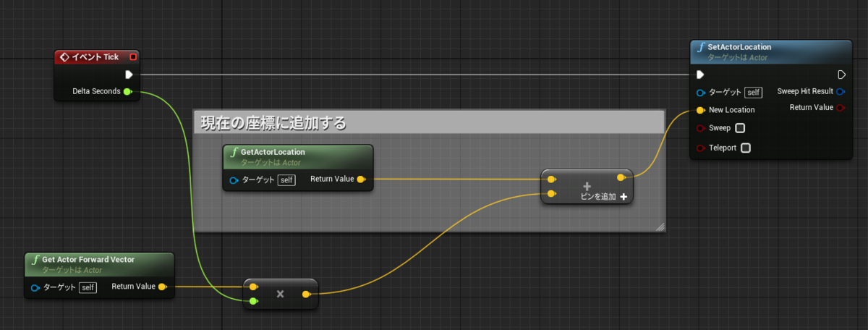Click the add node output pin
The height and width of the screenshot is (330, 868).
[621, 177]
